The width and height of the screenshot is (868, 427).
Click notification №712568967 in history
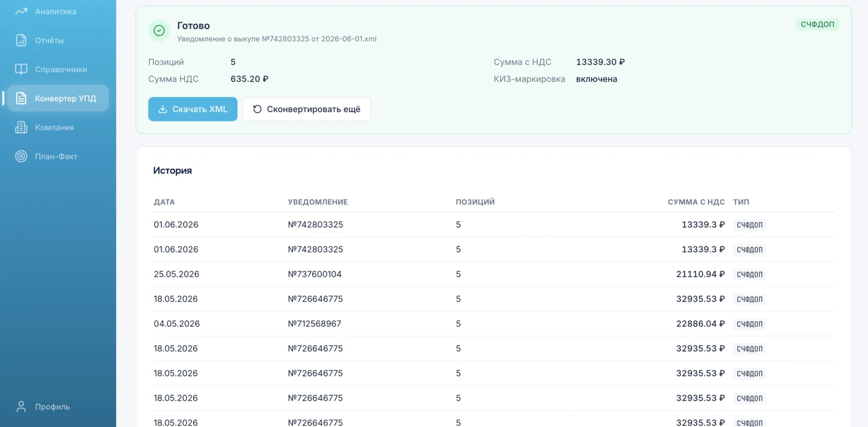(315, 324)
